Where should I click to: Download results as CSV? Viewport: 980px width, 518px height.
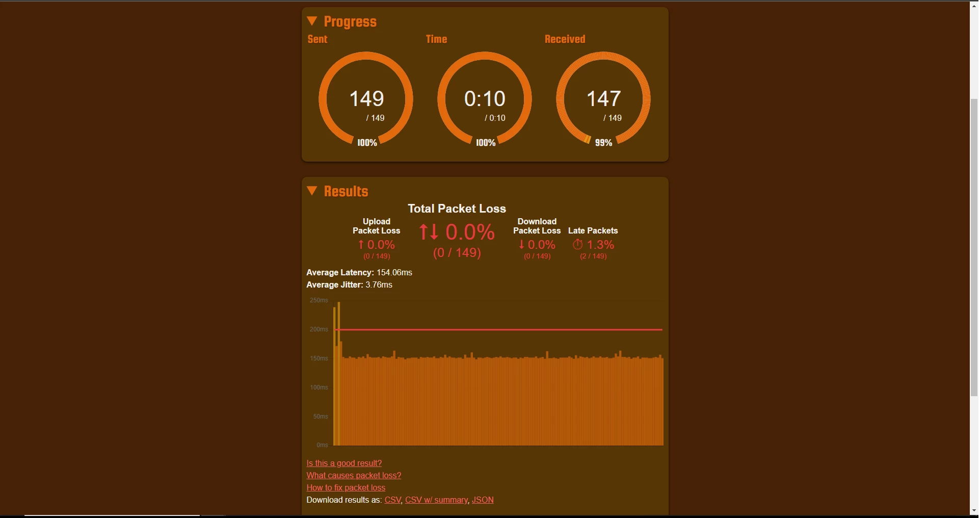392,500
